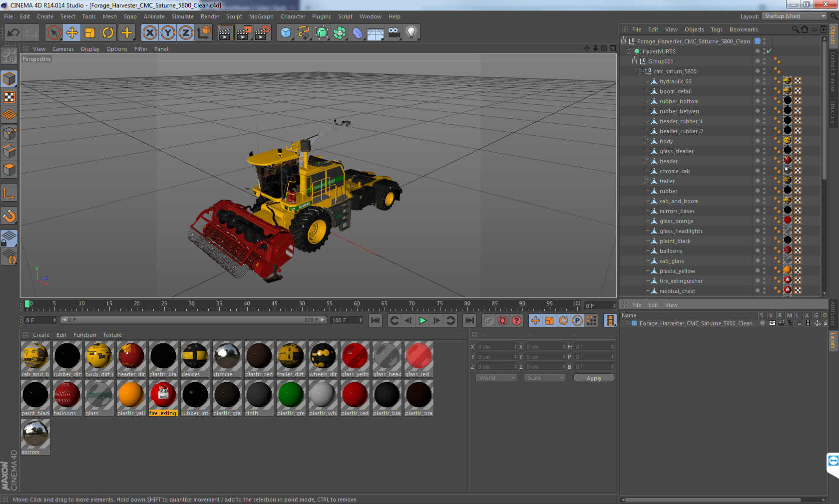Select the glass_headlights object row

point(681,231)
